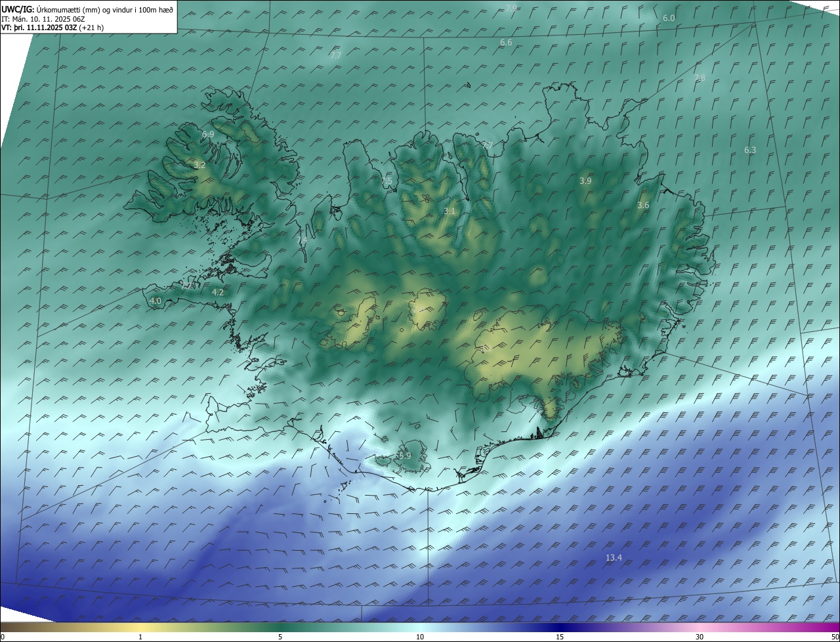Click the colour scale at label 50
The image size is (840, 642).
click(x=835, y=637)
